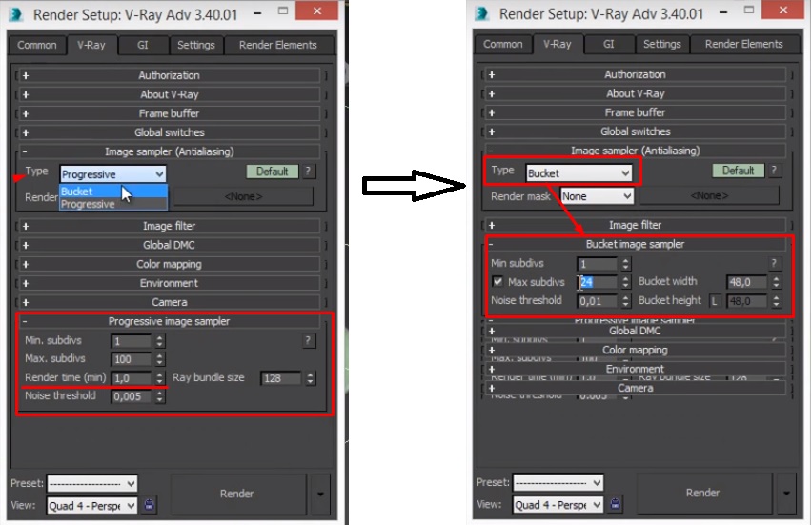Click the Bucket width spinner arrows

(x=776, y=282)
